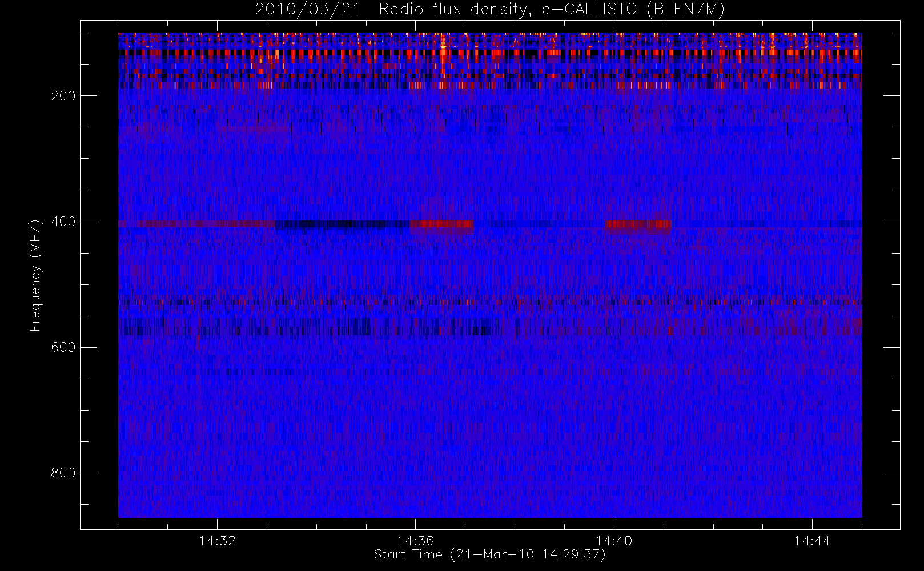924x571 pixels.
Task: Click the 200 frequency tick label
Action: click(63, 96)
